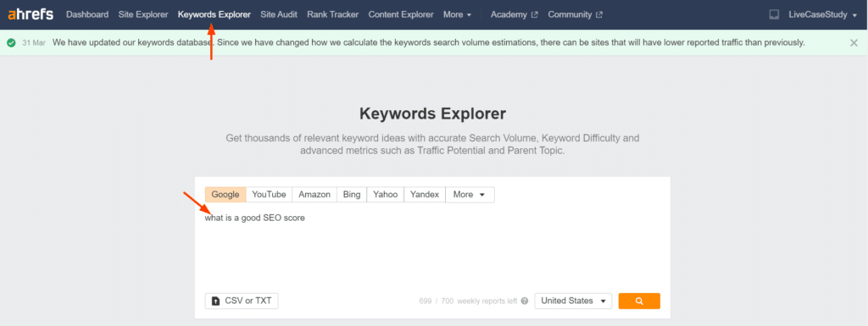Click the orange search button
This screenshot has width=868, height=326.
(x=639, y=301)
